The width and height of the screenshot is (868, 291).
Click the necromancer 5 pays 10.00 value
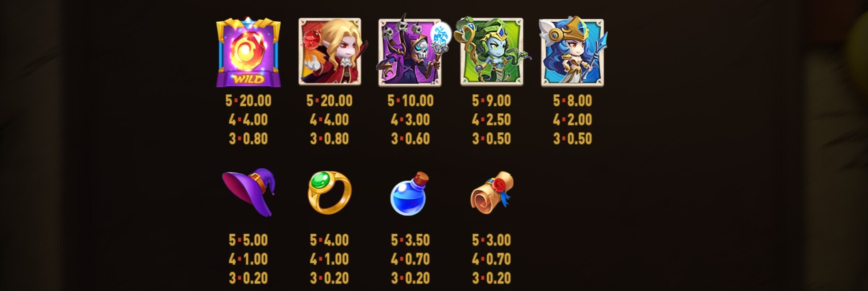click(x=410, y=100)
